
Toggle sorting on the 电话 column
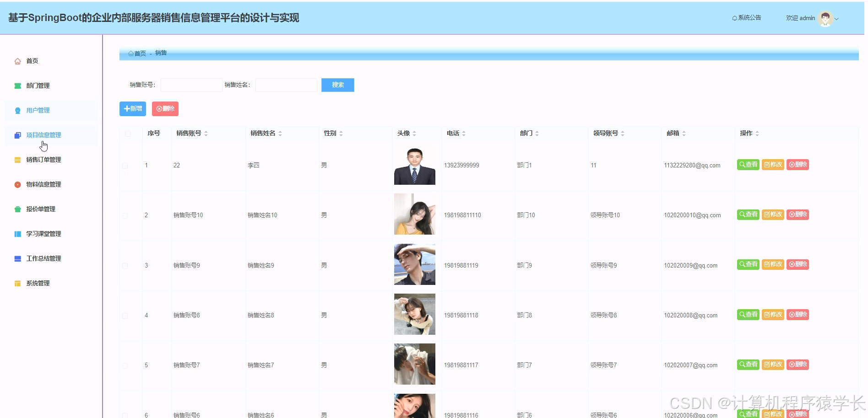pyautogui.click(x=464, y=133)
